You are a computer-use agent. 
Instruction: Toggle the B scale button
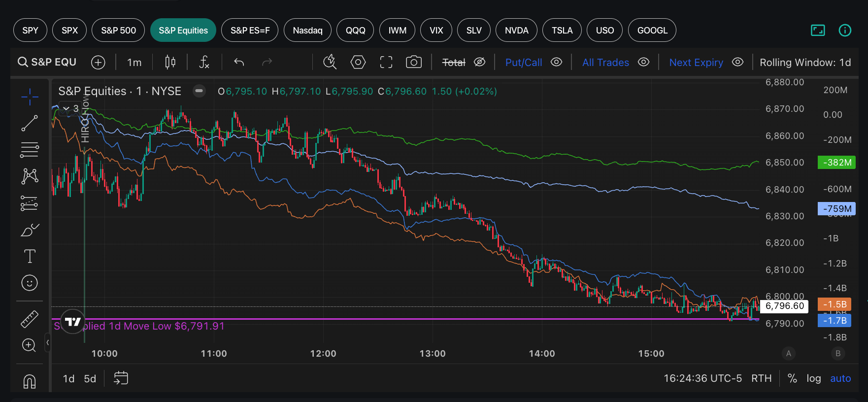(838, 353)
